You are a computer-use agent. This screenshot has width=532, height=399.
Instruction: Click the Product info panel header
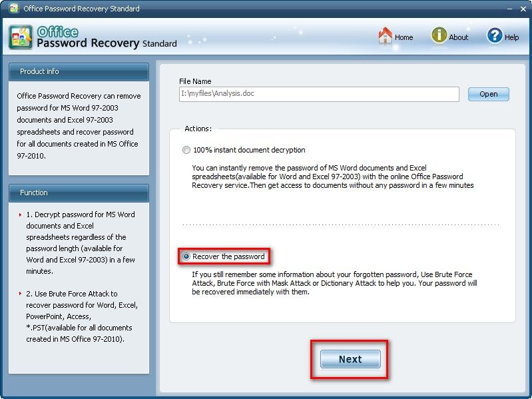tap(79, 72)
